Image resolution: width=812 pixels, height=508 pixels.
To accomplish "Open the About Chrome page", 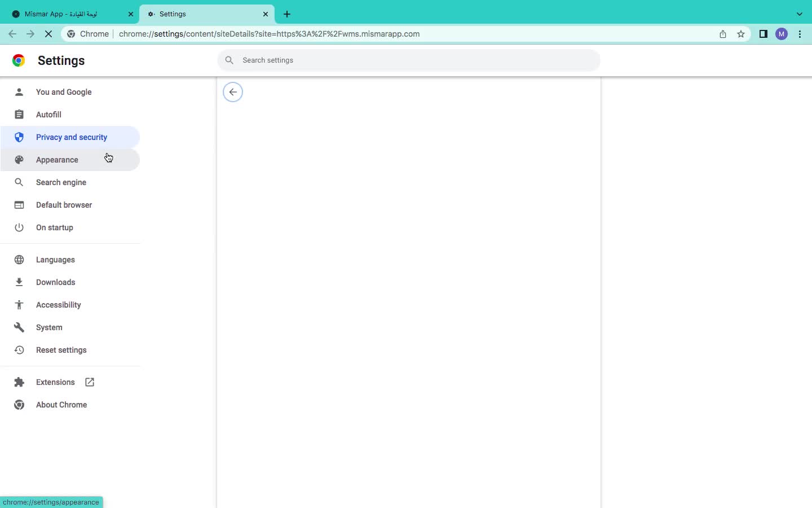I will point(61,405).
